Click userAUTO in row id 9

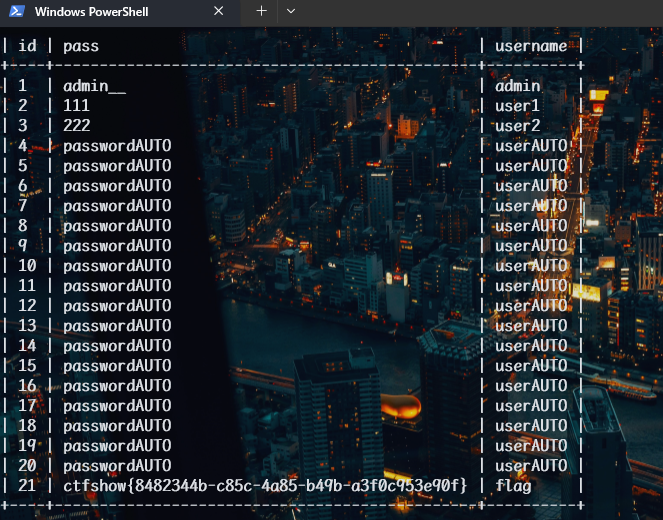(x=531, y=246)
